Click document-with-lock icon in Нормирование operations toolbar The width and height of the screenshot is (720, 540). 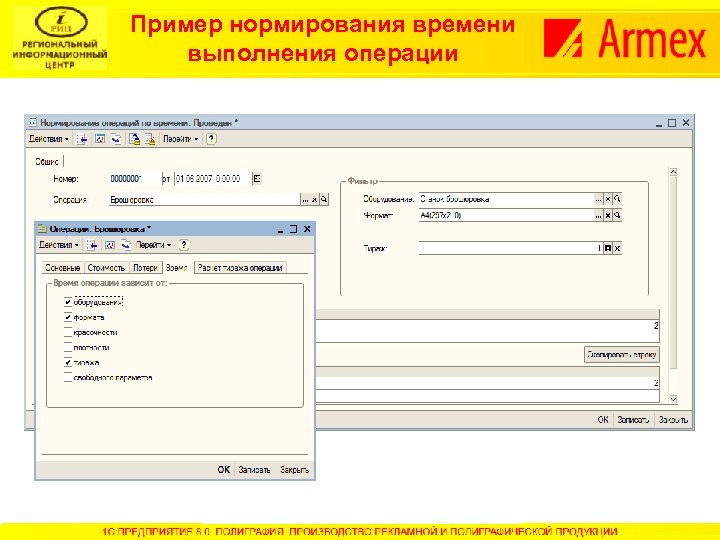(x=134, y=139)
